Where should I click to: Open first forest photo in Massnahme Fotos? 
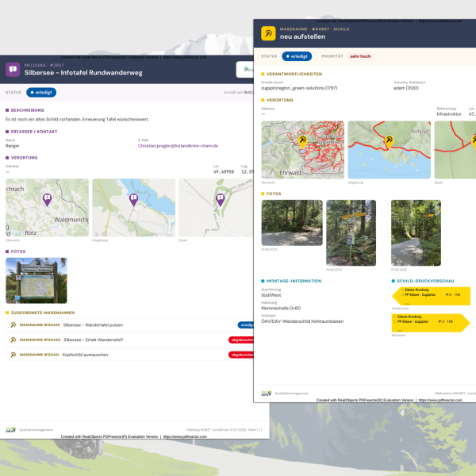coord(292,222)
